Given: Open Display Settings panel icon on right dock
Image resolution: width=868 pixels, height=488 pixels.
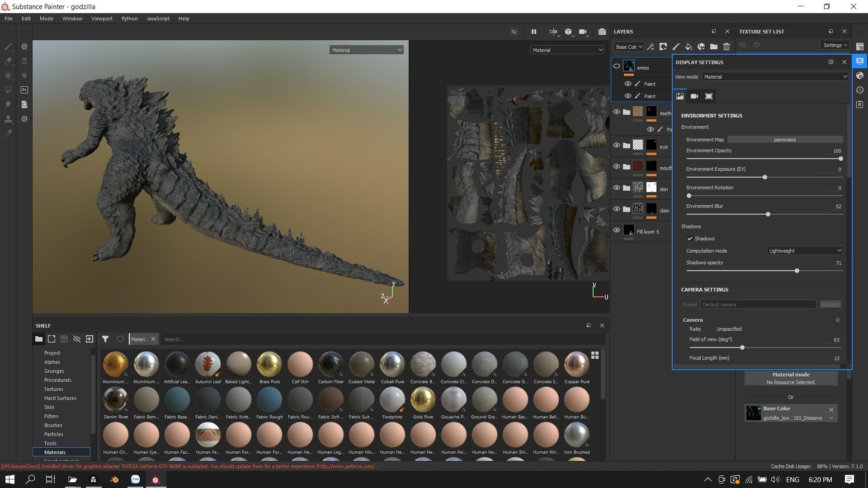Looking at the screenshot, I should 860,61.
